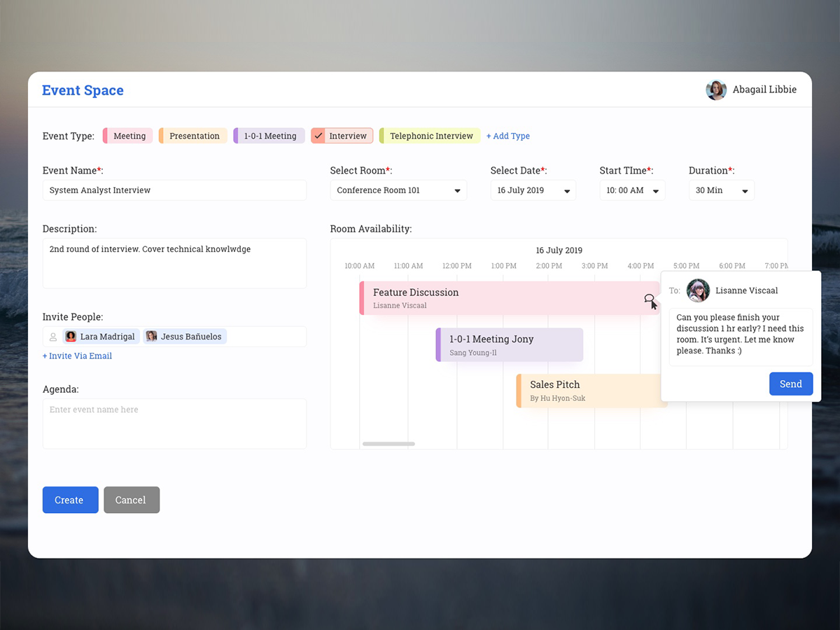The height and width of the screenshot is (630, 840).
Task: Click Jesus Bañuelos's avatar chip
Action: coord(151,336)
